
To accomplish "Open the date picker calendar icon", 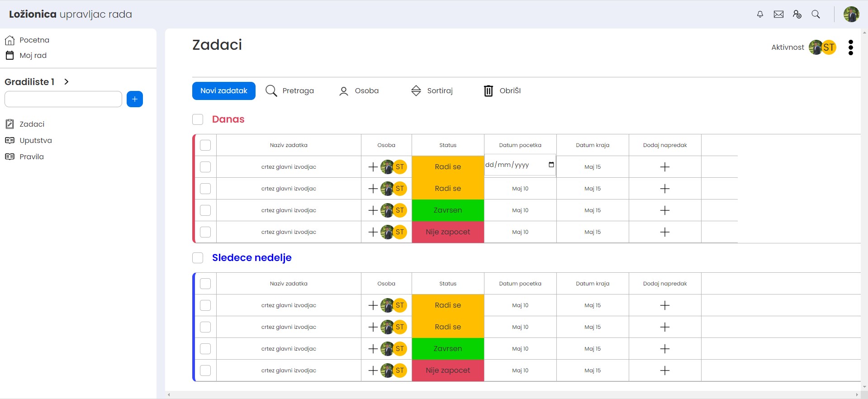I will tap(551, 165).
